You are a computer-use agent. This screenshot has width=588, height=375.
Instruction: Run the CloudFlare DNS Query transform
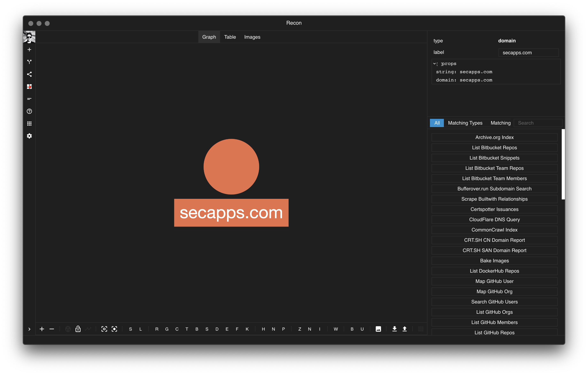point(494,220)
